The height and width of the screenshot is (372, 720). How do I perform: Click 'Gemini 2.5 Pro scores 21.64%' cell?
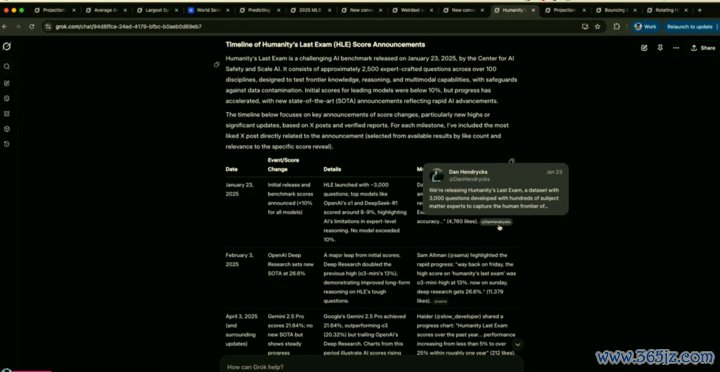pyautogui.click(x=291, y=335)
